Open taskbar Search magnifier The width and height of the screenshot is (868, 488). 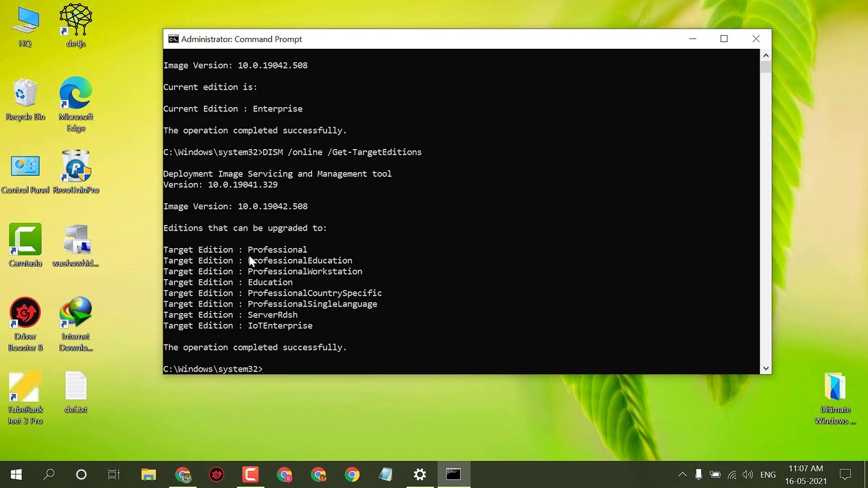pos(49,474)
